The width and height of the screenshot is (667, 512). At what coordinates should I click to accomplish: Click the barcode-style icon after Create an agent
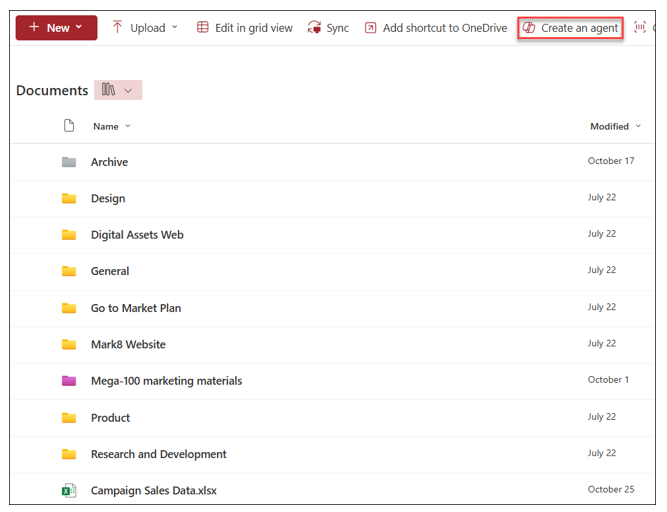[640, 27]
